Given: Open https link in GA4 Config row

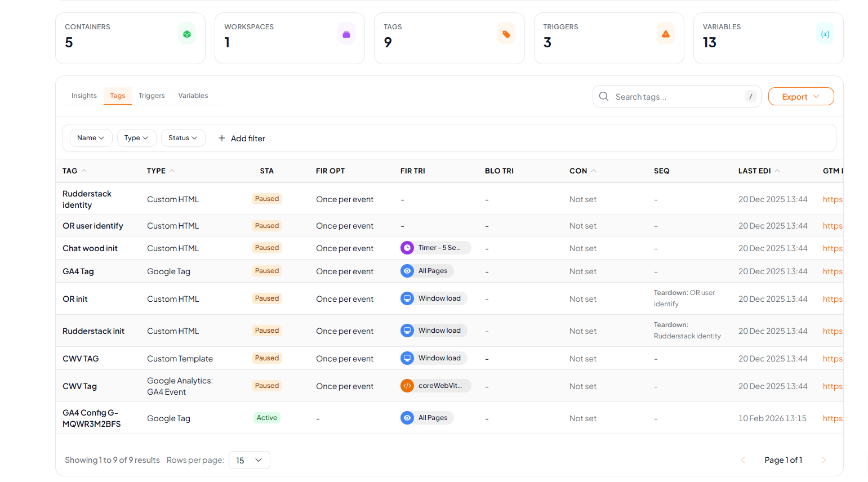Looking at the screenshot, I should (833, 418).
